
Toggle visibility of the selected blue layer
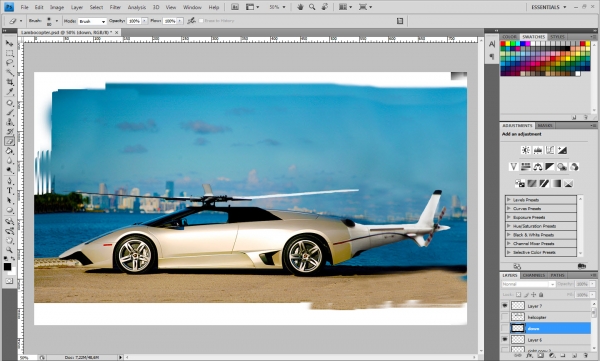pyautogui.click(x=505, y=328)
